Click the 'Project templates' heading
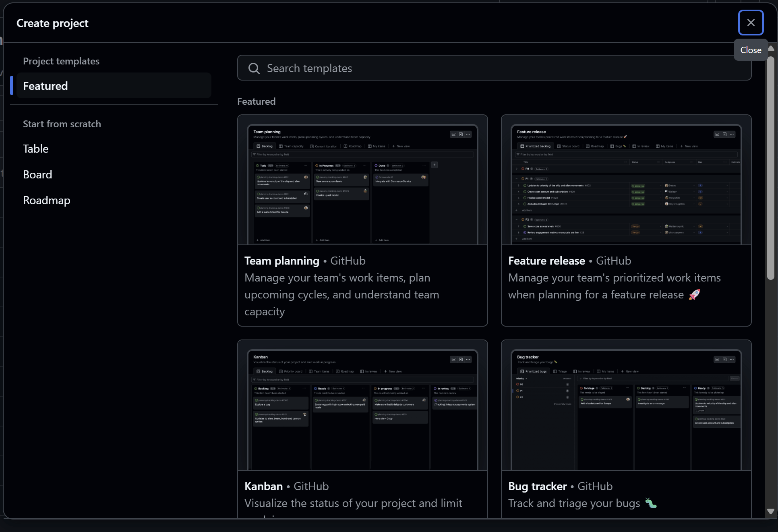The image size is (778, 532). 61,61
